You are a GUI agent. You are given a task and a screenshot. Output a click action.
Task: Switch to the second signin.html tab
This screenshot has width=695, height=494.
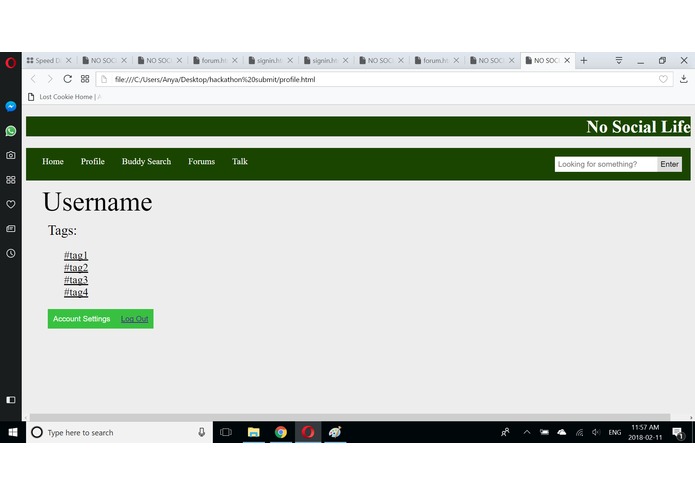click(x=325, y=60)
